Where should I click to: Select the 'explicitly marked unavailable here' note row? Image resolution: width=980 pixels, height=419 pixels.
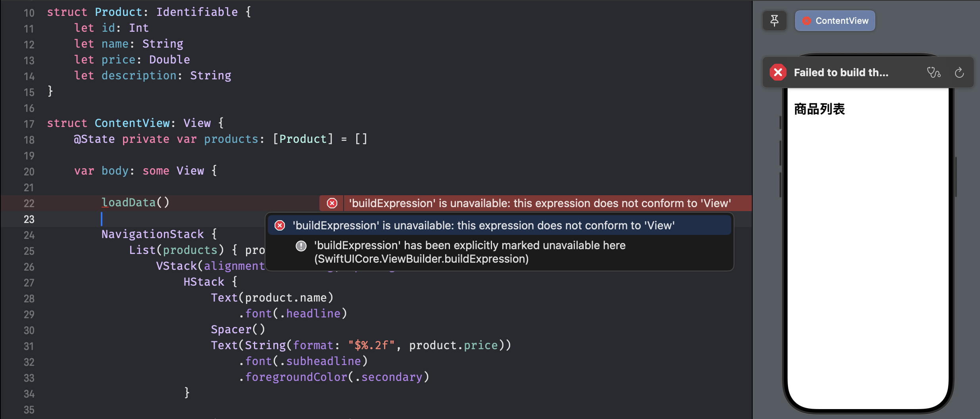pos(469,252)
